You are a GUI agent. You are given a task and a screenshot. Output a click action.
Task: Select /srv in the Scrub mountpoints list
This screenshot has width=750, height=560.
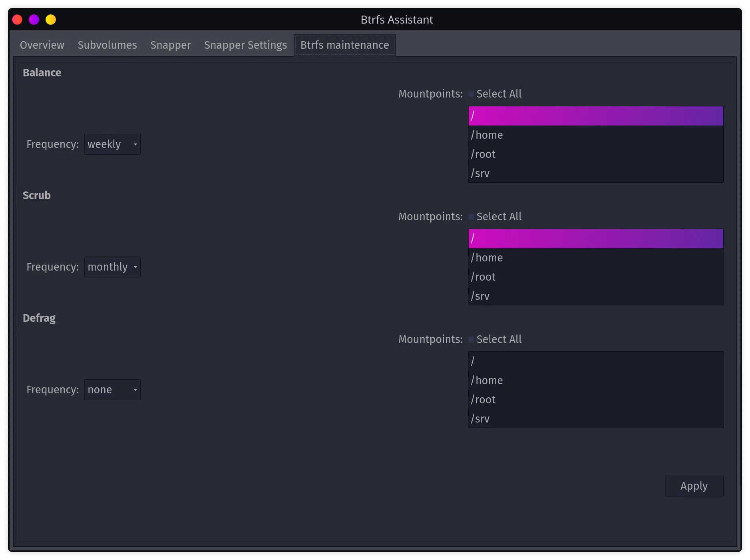[x=596, y=296]
